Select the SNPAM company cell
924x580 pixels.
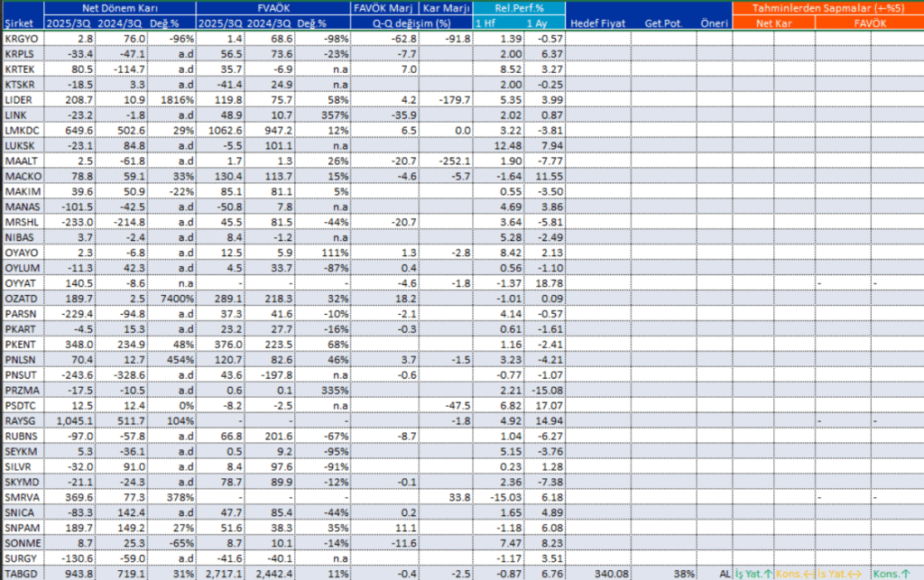click(x=23, y=529)
